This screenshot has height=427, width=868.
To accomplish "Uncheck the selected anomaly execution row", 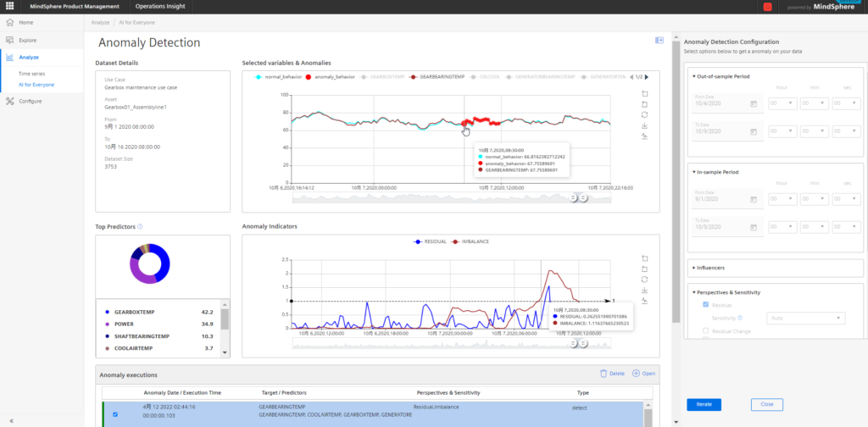I will tap(115, 414).
